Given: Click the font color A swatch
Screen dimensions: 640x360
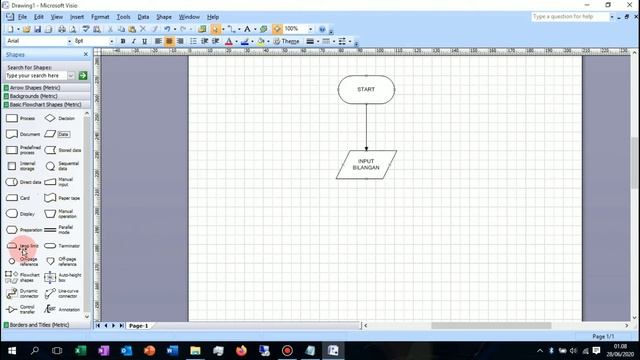Looking at the screenshot, I should pyautogui.click(x=229, y=41).
